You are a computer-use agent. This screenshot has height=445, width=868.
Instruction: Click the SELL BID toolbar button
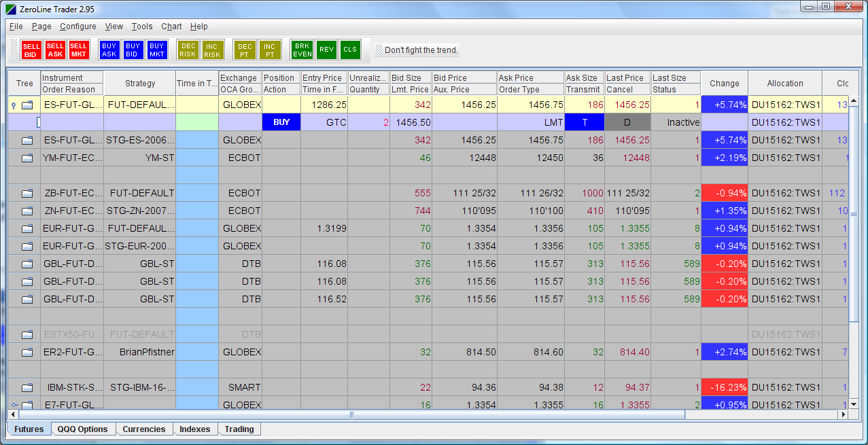coord(32,50)
